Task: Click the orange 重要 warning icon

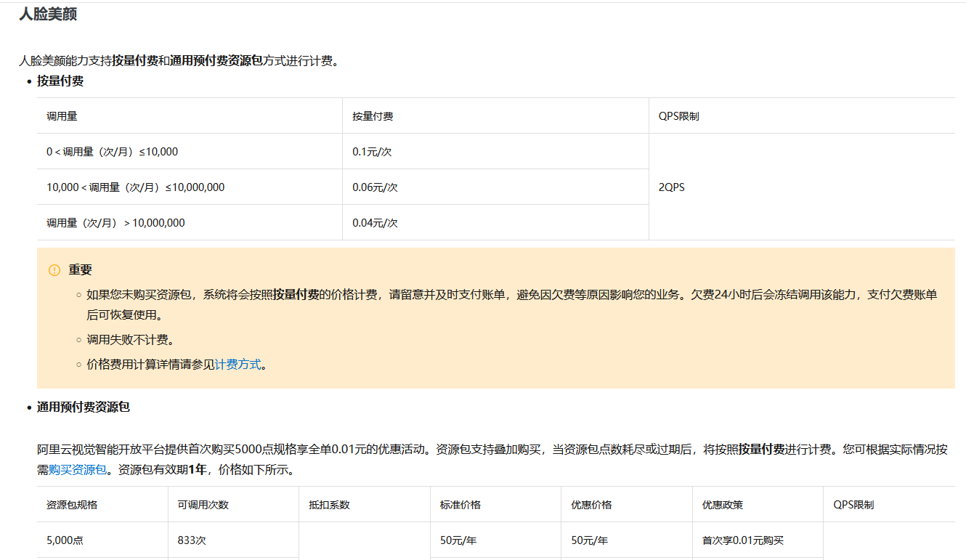Action: click(54, 270)
